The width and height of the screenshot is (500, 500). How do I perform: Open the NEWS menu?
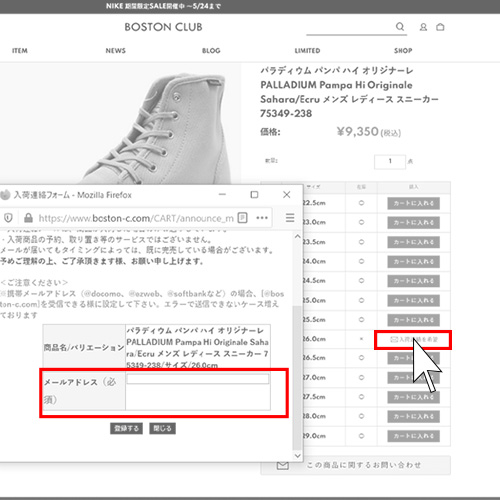116,51
